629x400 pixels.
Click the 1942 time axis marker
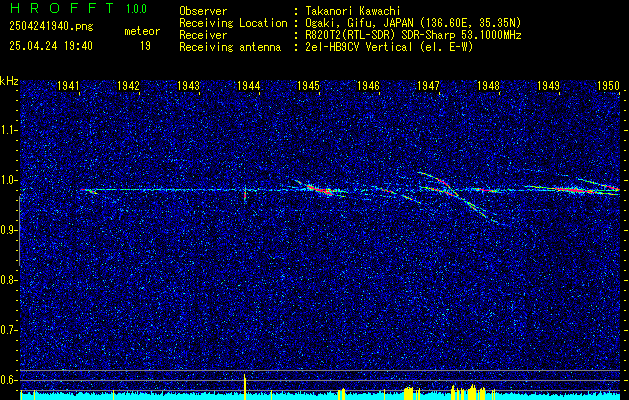click(x=128, y=85)
